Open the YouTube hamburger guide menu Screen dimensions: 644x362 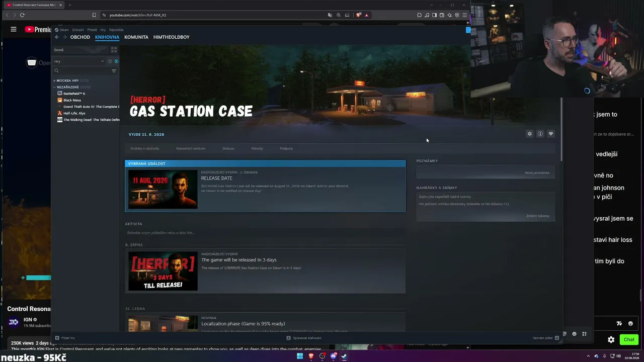pos(14,29)
